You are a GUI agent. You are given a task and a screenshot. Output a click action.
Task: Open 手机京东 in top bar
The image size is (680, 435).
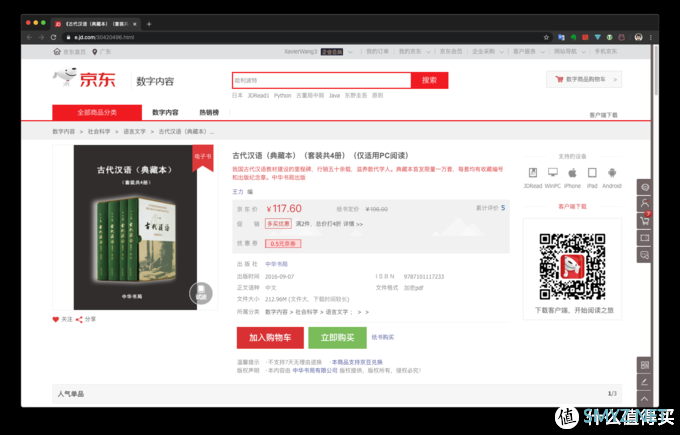[605, 52]
